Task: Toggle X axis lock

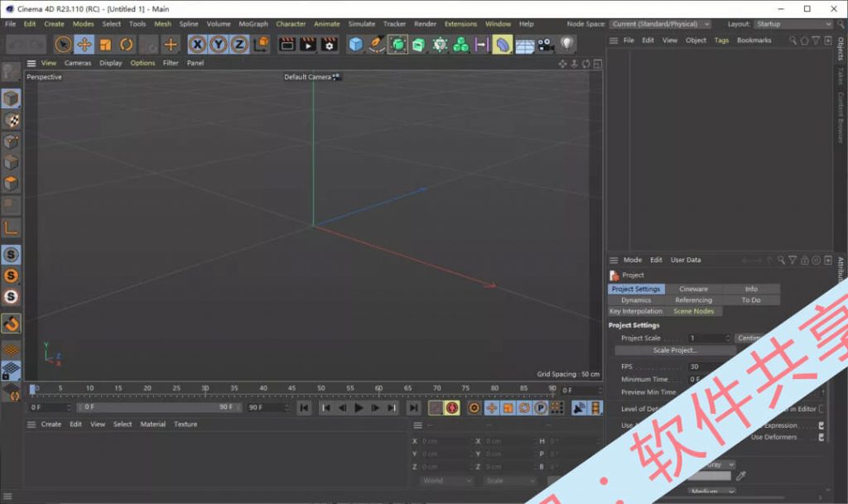Action: pos(197,45)
